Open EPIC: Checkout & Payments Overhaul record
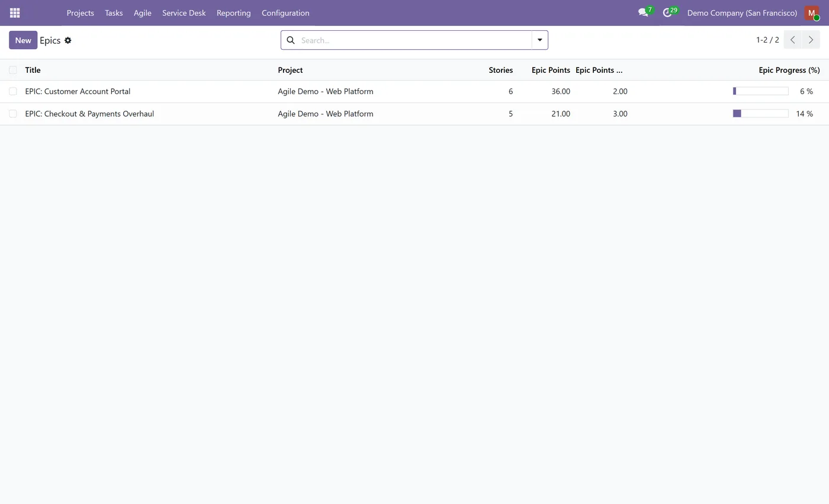This screenshot has width=829, height=504. click(x=89, y=114)
